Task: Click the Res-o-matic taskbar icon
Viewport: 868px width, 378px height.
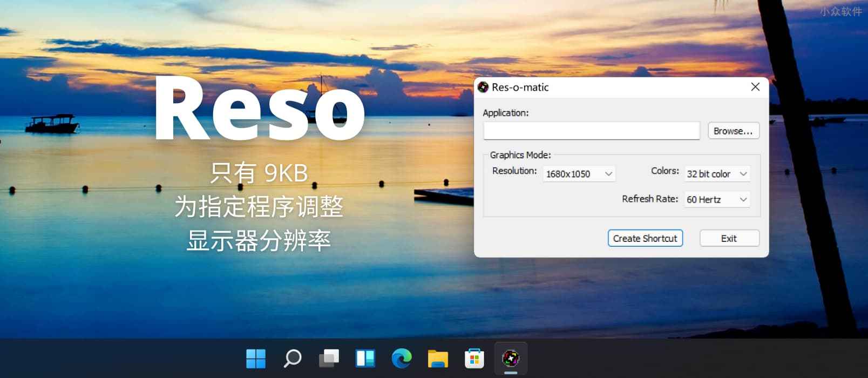Action: [511, 358]
